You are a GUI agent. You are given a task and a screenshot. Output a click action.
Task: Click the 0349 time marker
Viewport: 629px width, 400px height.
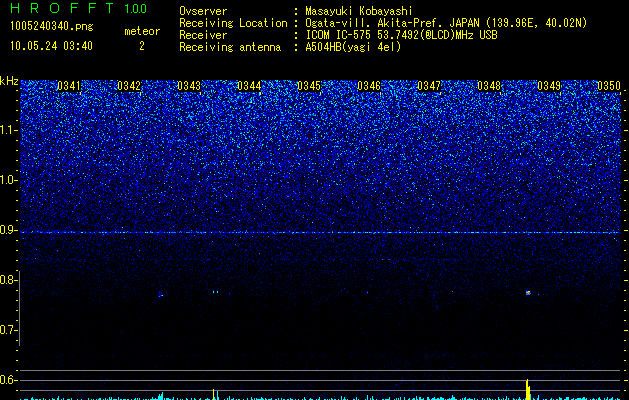tap(549, 86)
